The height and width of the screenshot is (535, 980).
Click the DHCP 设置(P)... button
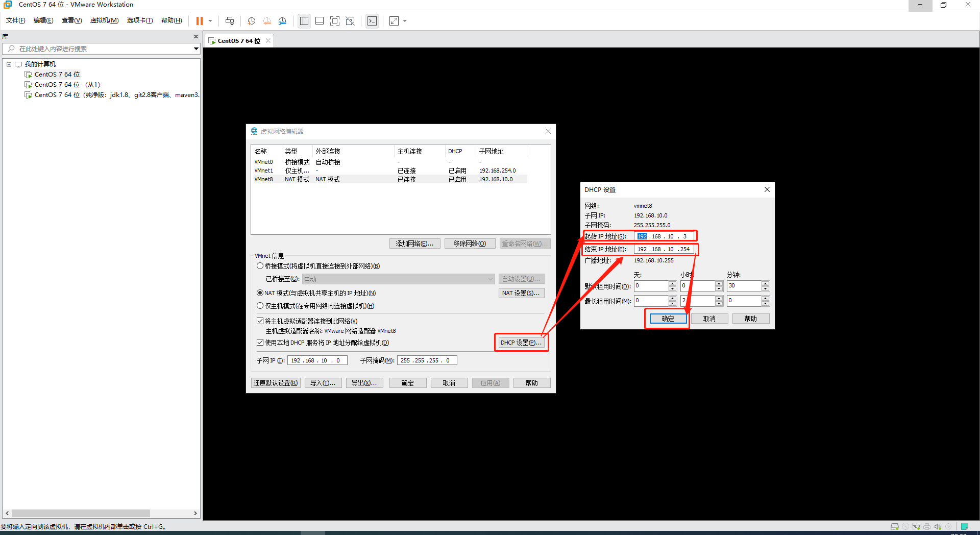[x=521, y=343]
